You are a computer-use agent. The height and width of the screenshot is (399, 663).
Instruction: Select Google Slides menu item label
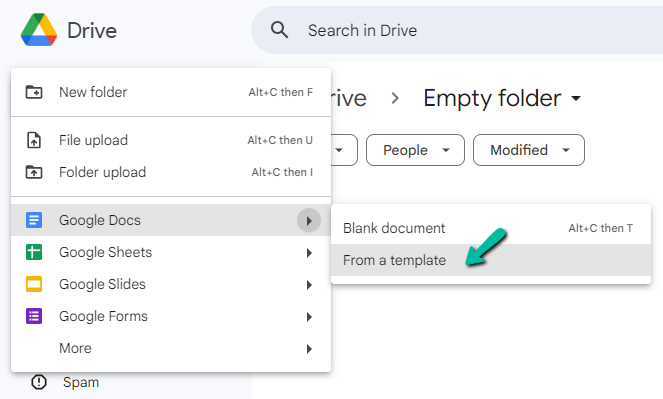pos(102,284)
